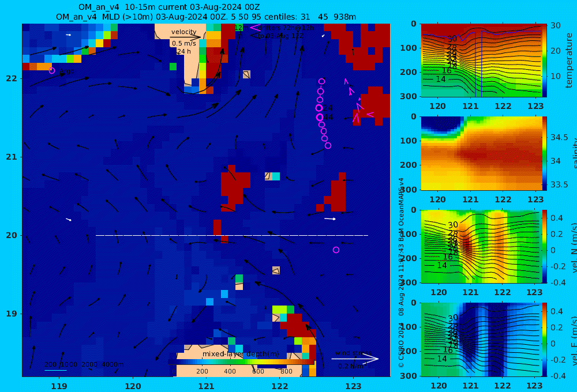The width and height of the screenshot is (577, 392).
Task: Click latitude label 19 on main map
Action: (12, 314)
